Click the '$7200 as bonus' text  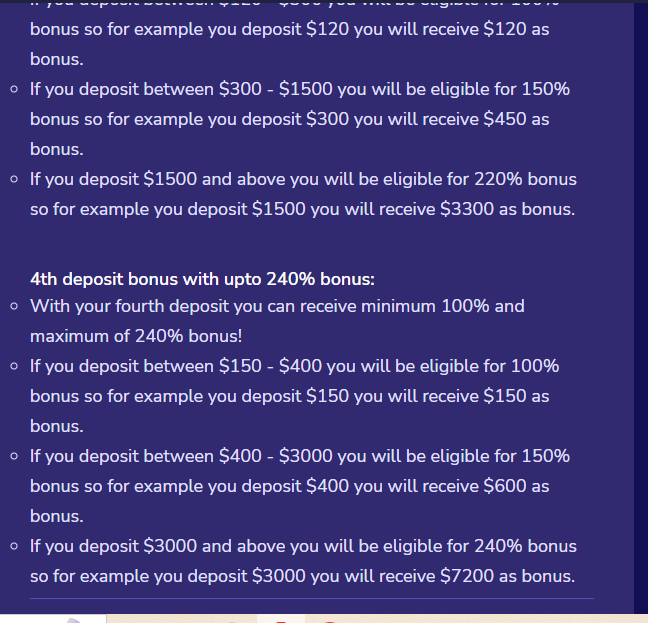507,576
